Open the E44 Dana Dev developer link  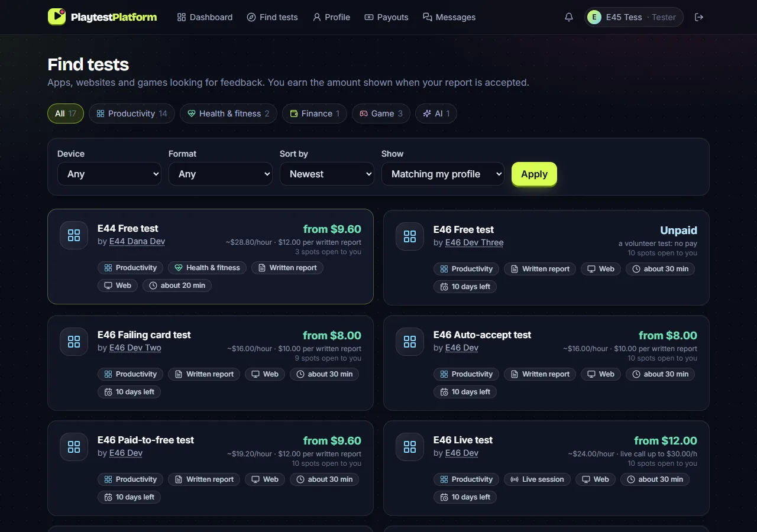[x=137, y=241]
